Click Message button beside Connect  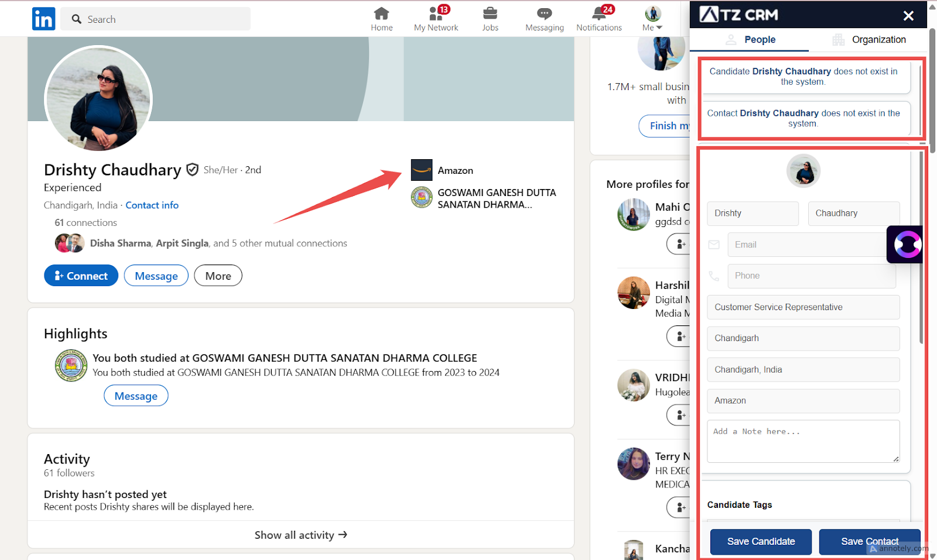156,276
